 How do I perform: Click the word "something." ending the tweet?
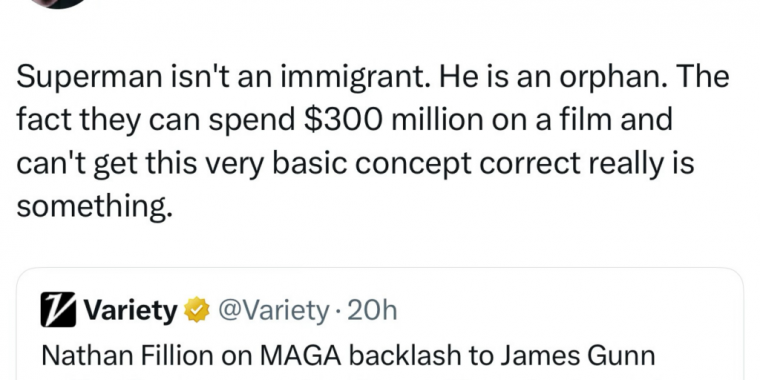click(x=95, y=206)
